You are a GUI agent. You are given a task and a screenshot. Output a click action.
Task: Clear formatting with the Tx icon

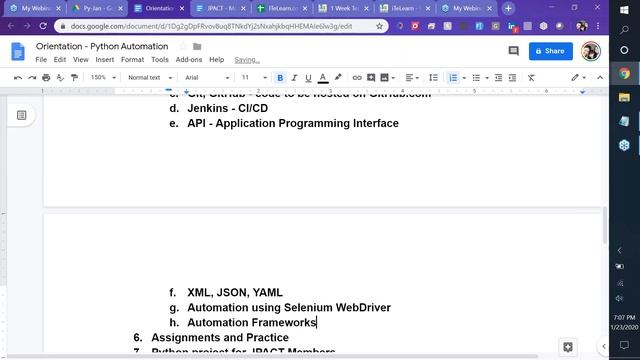[531, 78]
